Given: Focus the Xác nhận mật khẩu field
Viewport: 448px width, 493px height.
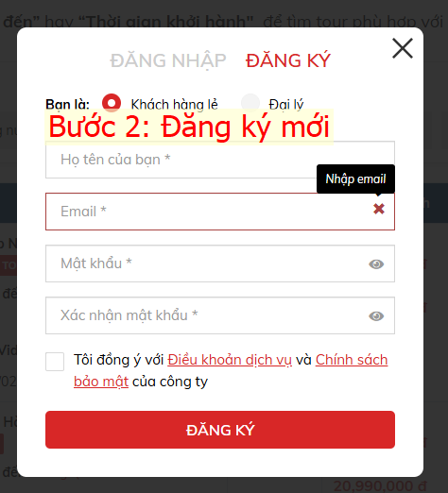Looking at the screenshot, I should pyautogui.click(x=220, y=315).
